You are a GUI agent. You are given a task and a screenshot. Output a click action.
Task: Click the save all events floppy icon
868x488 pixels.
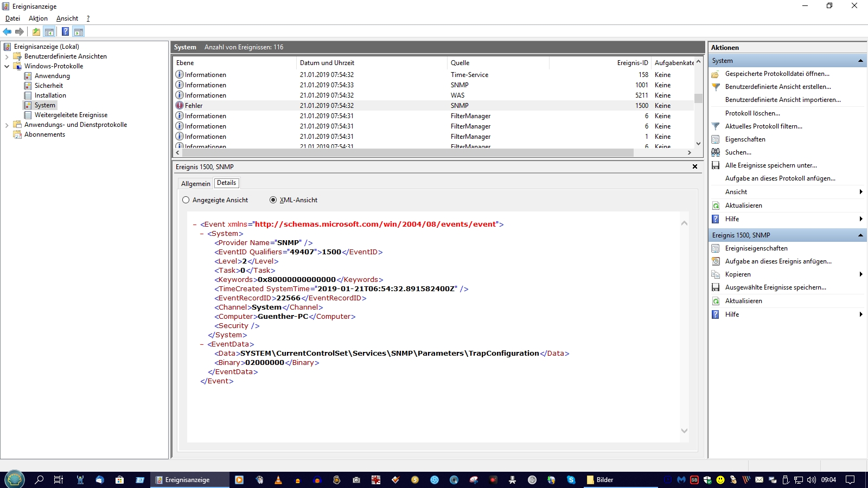tap(716, 165)
